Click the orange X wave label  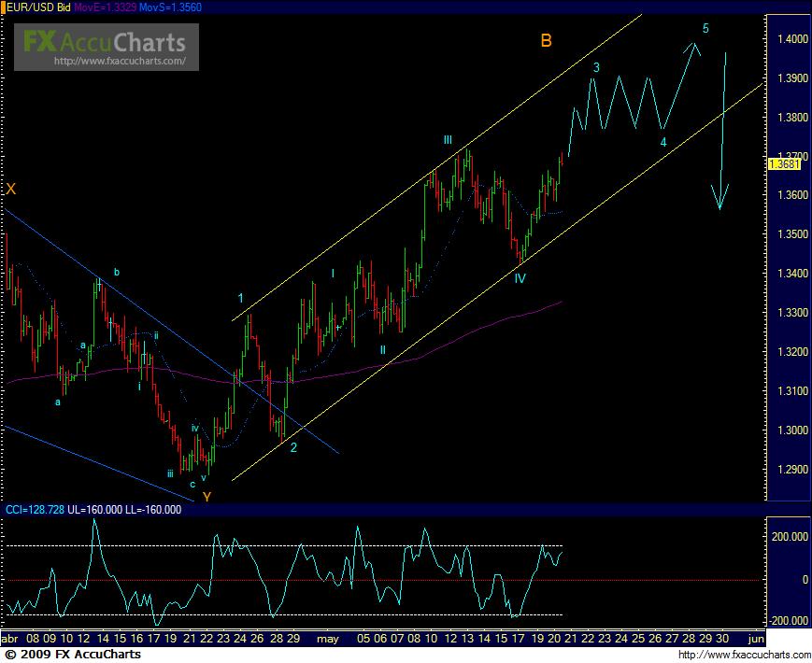pos(10,189)
